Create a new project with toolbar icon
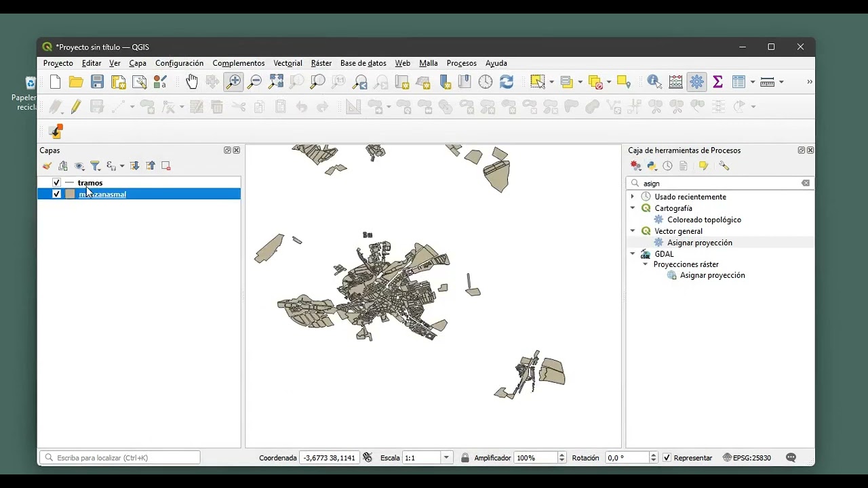Image resolution: width=868 pixels, height=488 pixels. point(56,82)
